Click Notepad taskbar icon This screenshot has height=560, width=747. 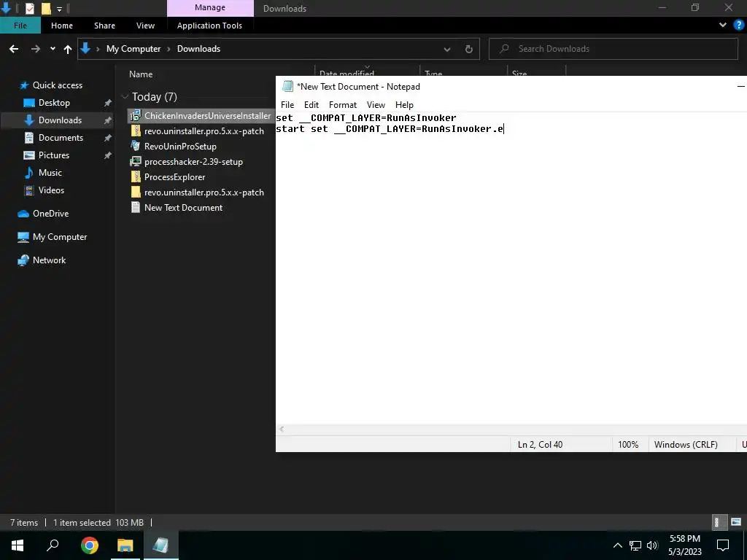(x=160, y=545)
